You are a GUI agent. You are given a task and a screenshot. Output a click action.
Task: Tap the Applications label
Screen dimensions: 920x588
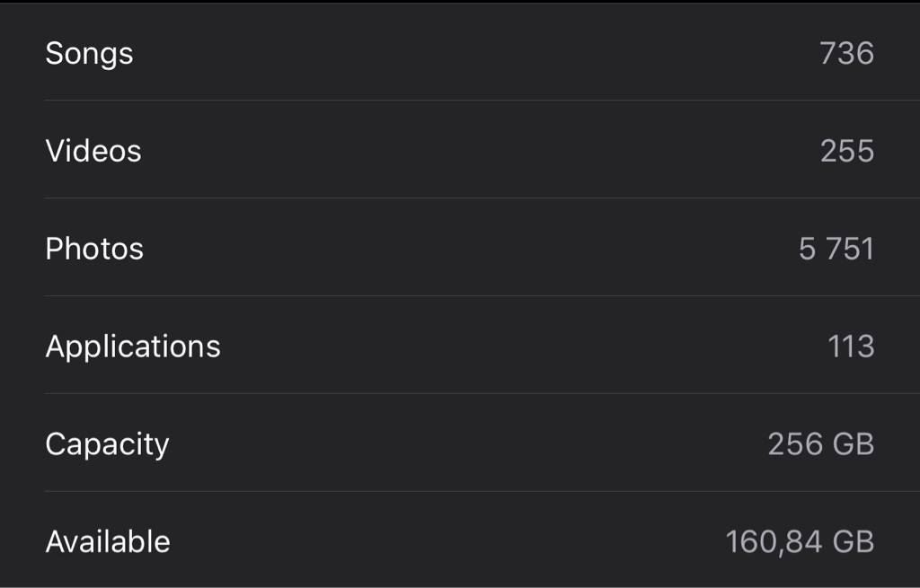(x=133, y=347)
